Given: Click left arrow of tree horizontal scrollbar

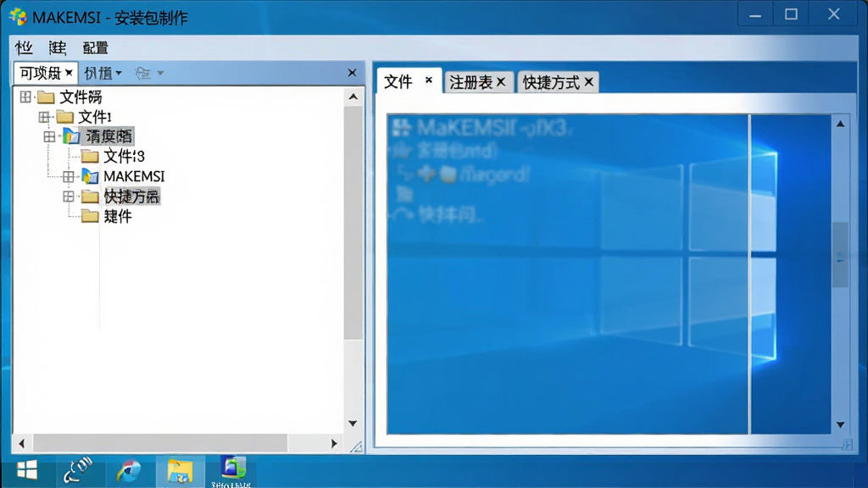Looking at the screenshot, I should (21, 443).
